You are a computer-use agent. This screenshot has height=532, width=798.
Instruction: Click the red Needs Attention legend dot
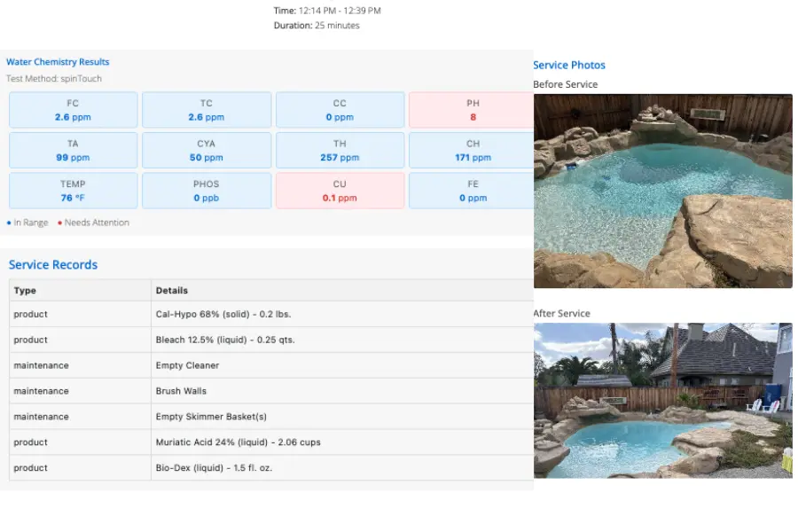[59, 223]
